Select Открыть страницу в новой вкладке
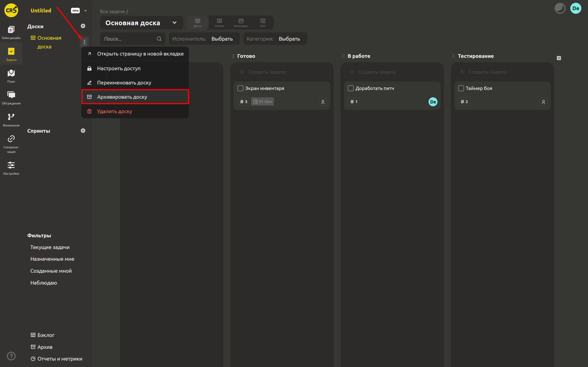This screenshot has width=588, height=367. point(135,54)
